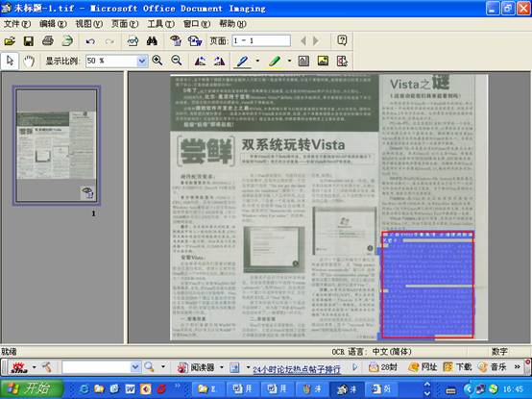Screen dimensions: 532x399
Task: Go to the next page arrow
Action: coord(316,41)
